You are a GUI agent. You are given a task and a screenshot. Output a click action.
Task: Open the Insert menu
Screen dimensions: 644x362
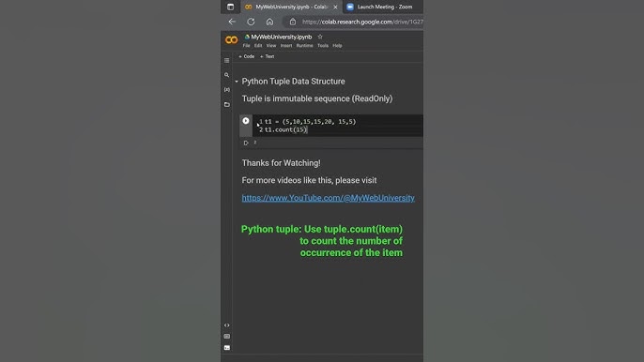(286, 46)
